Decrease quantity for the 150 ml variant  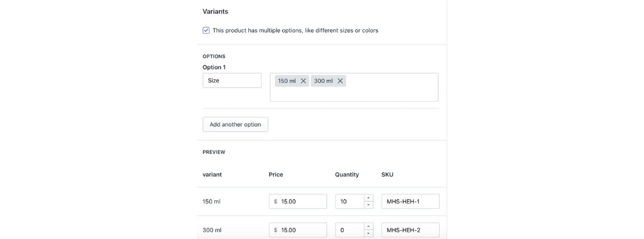click(x=368, y=205)
